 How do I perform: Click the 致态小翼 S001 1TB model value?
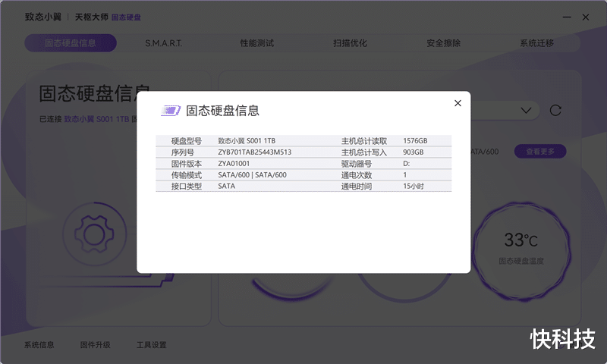tap(247, 141)
